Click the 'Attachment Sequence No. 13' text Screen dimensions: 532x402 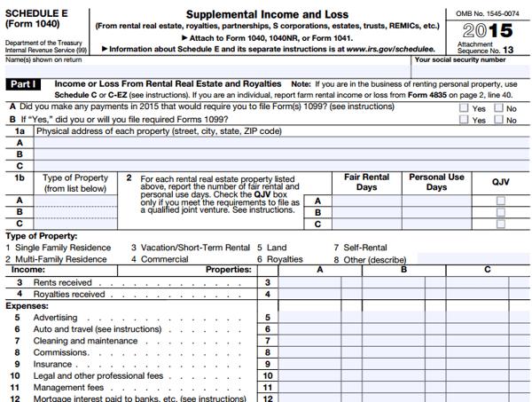coord(485,48)
